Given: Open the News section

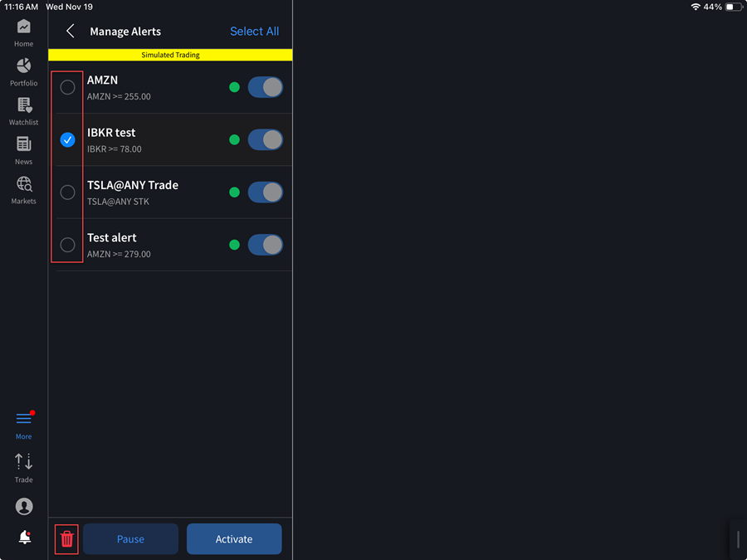Looking at the screenshot, I should (x=23, y=149).
